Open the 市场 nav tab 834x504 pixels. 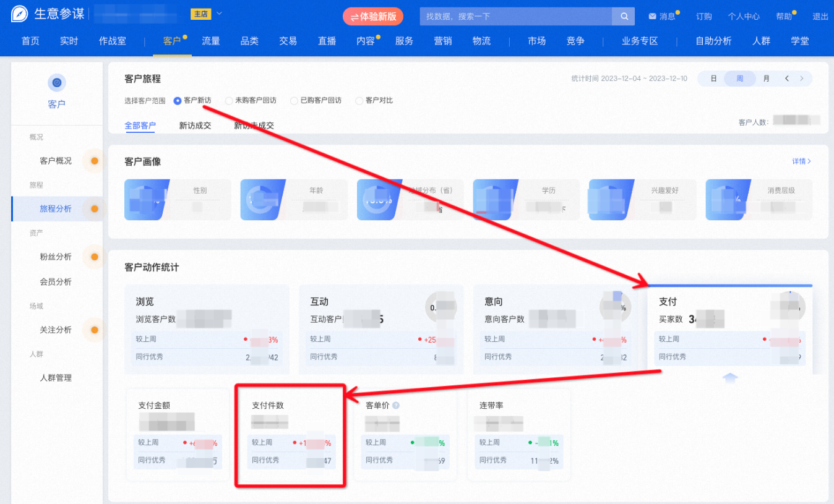coord(537,41)
